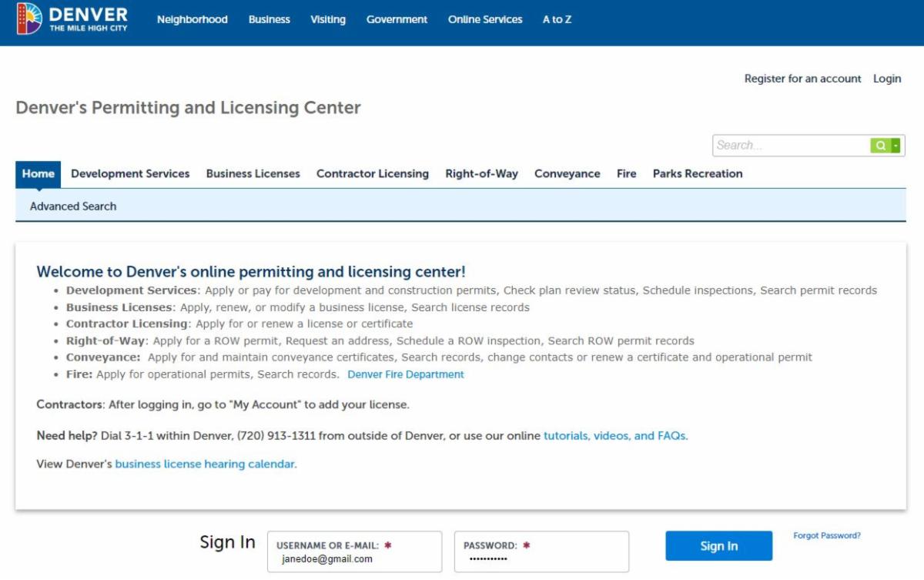
Task: View the business license hearing calendar
Action: (206, 464)
